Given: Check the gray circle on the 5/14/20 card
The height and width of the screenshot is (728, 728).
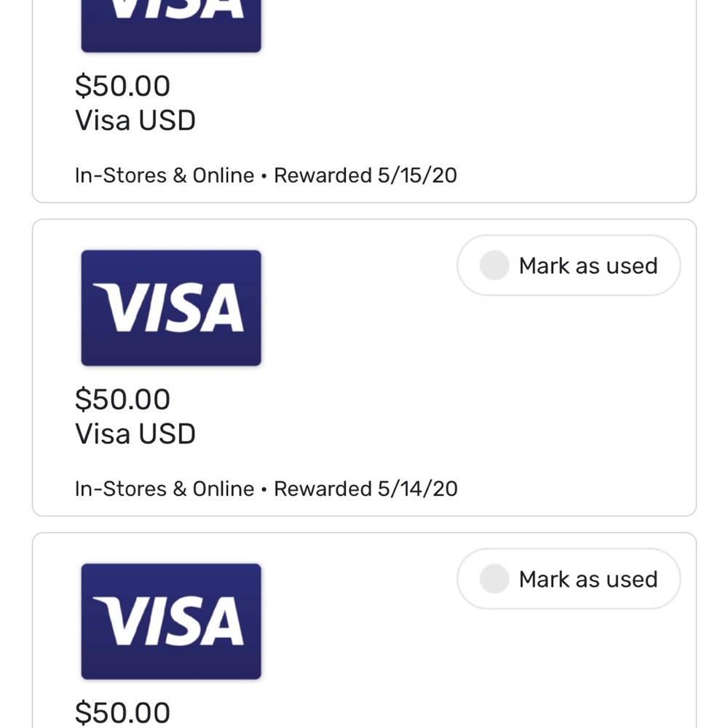Looking at the screenshot, I should click(x=494, y=265).
